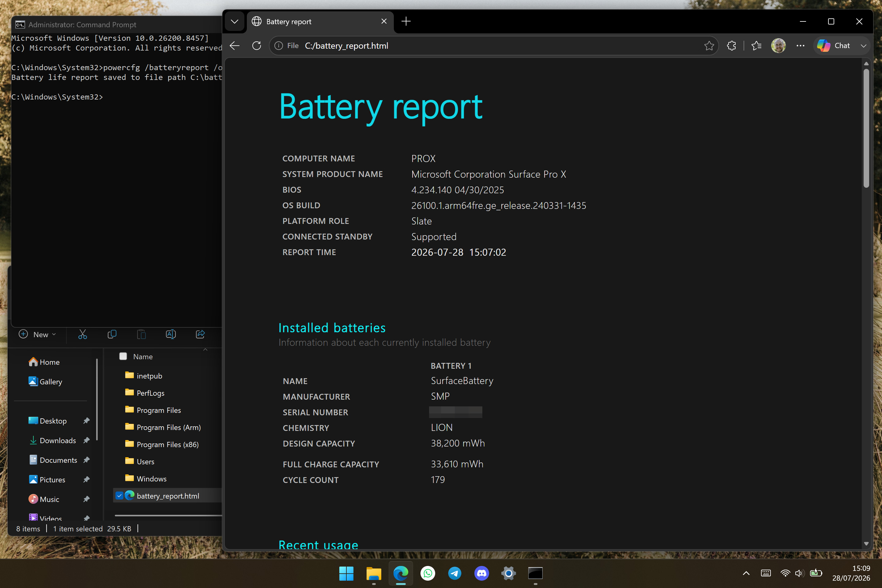Viewport: 882px width, 588px height.
Task: Click the Command Prompt title bar
Action: pyautogui.click(x=116, y=24)
